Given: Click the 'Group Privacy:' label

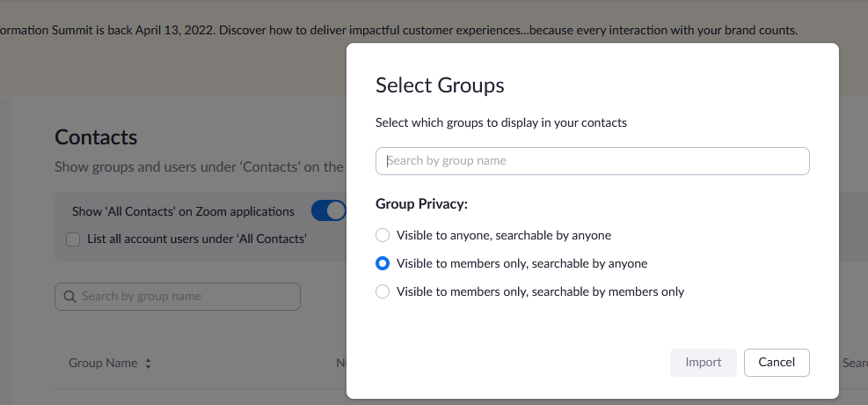Looking at the screenshot, I should [421, 203].
